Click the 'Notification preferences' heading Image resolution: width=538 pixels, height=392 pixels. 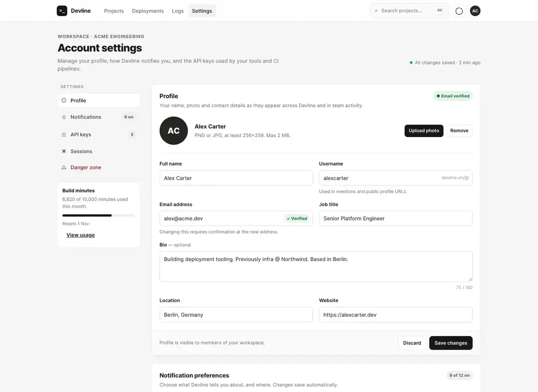click(194, 375)
